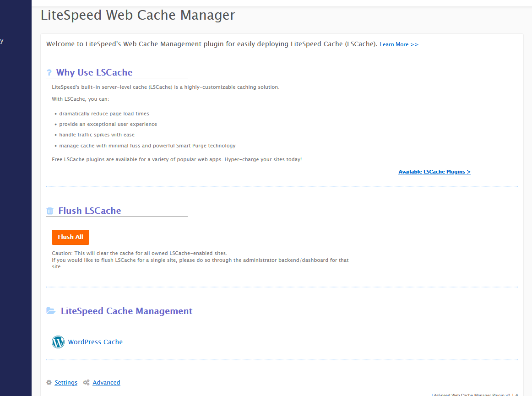Click the Why Use LSCache section heading
The width and height of the screenshot is (532, 396).
point(94,72)
